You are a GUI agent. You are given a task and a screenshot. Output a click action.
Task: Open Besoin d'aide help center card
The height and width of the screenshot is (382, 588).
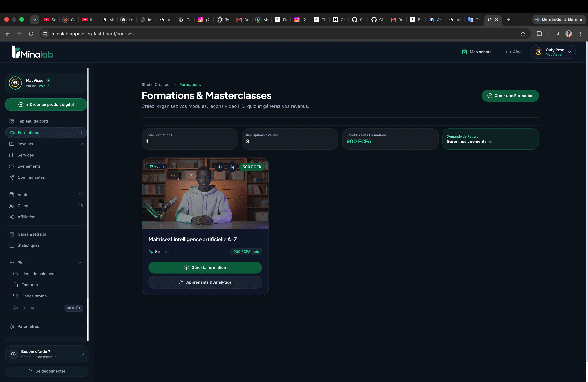(x=47, y=354)
